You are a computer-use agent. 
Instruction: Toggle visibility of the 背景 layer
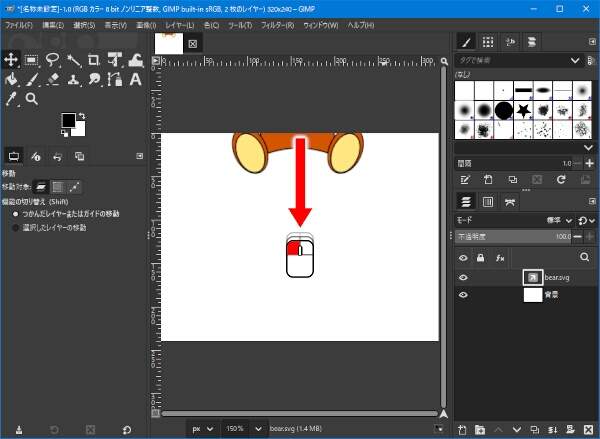(464, 295)
